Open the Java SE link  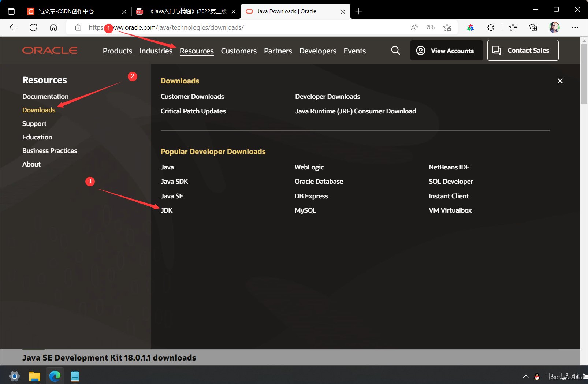(172, 196)
